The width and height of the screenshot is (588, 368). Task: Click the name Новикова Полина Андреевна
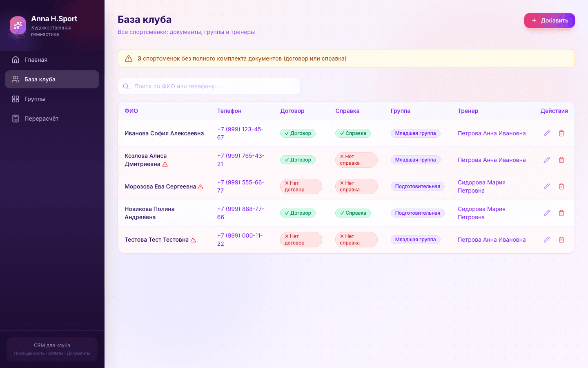point(149,213)
